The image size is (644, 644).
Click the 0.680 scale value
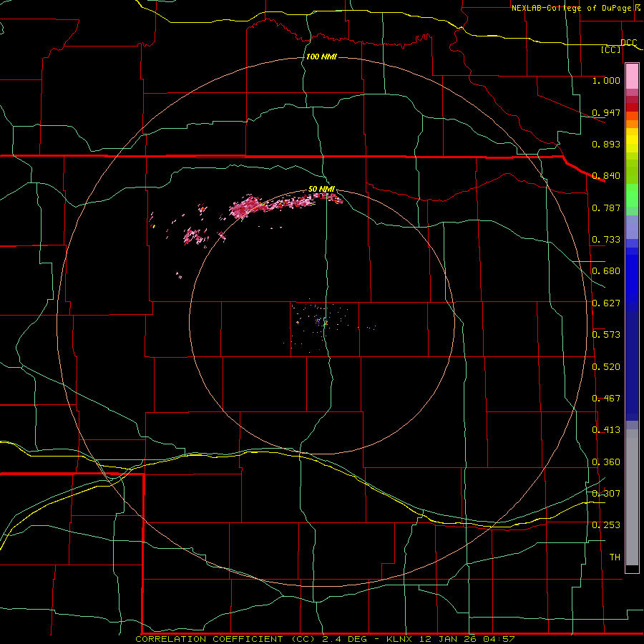pyautogui.click(x=606, y=271)
